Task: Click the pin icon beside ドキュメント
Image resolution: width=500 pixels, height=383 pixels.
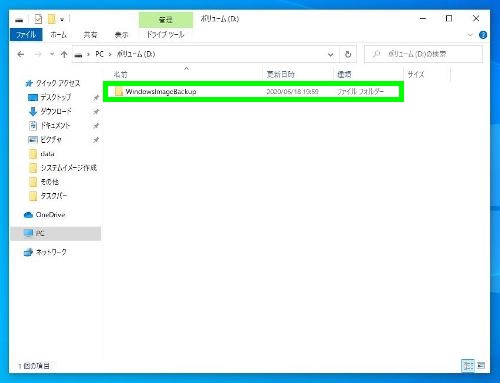Action: [96, 126]
